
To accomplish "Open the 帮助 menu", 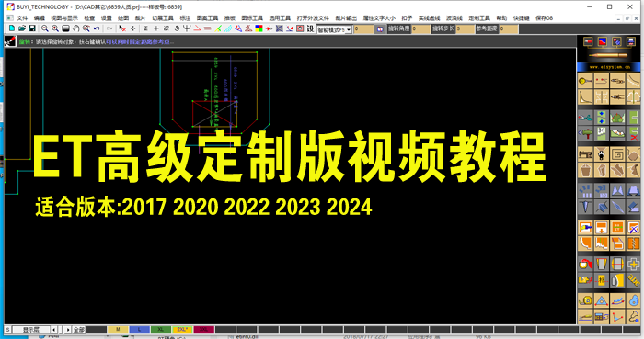I will (501, 18).
